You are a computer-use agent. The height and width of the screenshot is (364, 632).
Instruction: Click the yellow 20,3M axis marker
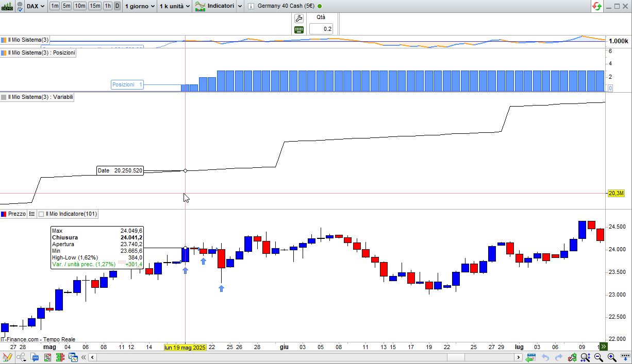(616, 194)
